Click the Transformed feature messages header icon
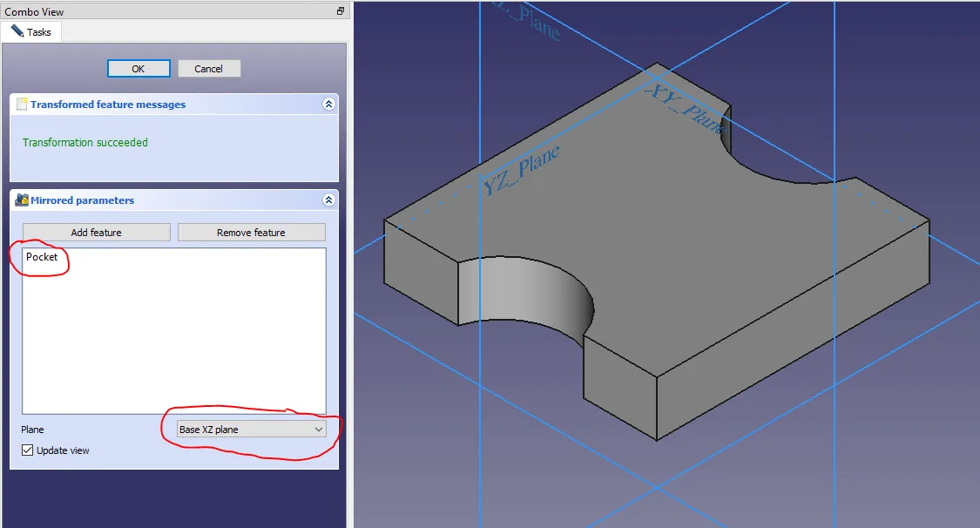Screen dimensions: 980x528 tap(23, 105)
